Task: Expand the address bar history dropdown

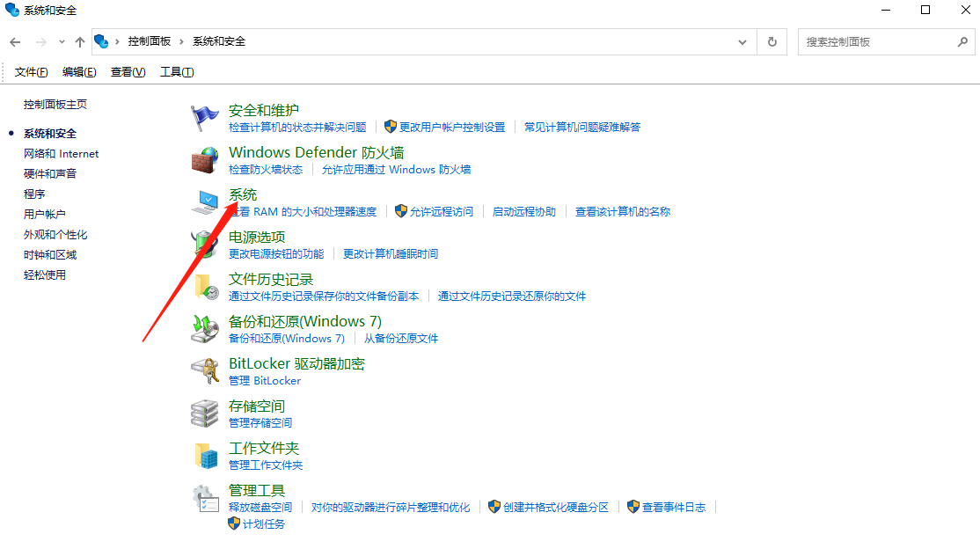Action: click(x=742, y=42)
